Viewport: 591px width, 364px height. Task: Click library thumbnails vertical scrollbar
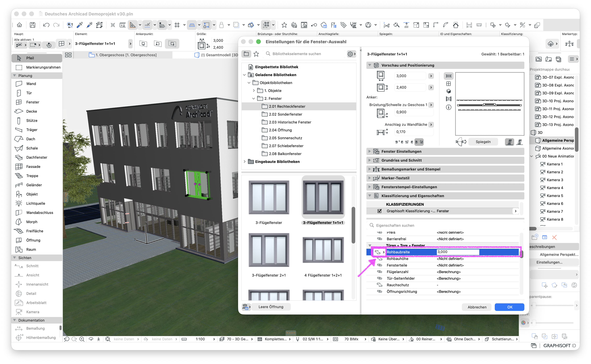(x=353, y=225)
